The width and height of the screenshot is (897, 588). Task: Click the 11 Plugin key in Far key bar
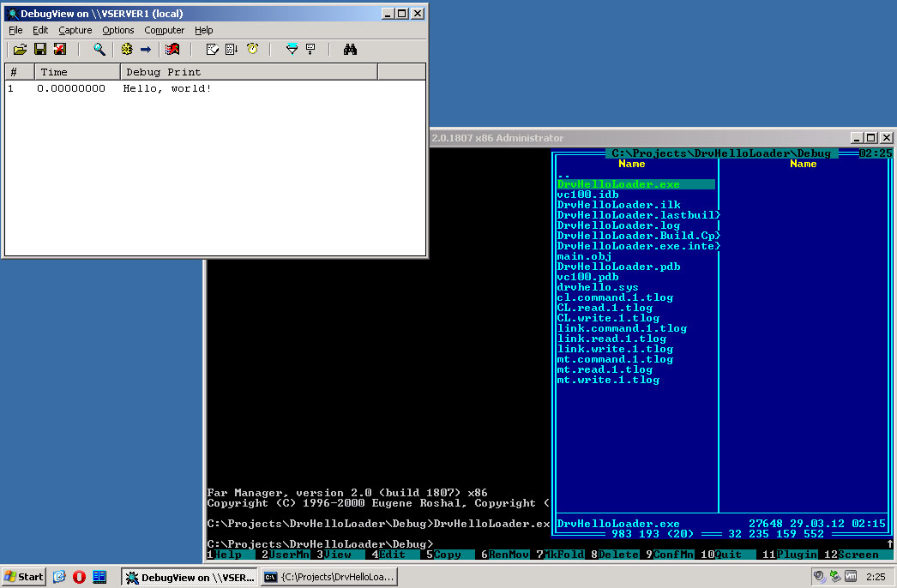point(790,555)
